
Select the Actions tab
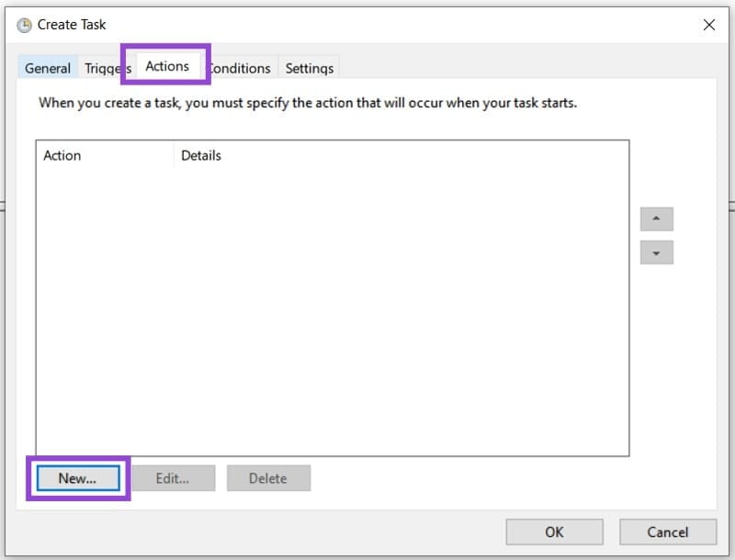click(167, 66)
